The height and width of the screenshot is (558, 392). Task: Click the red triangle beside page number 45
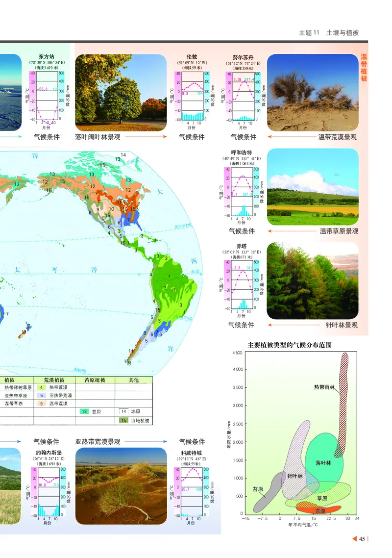click(354, 537)
